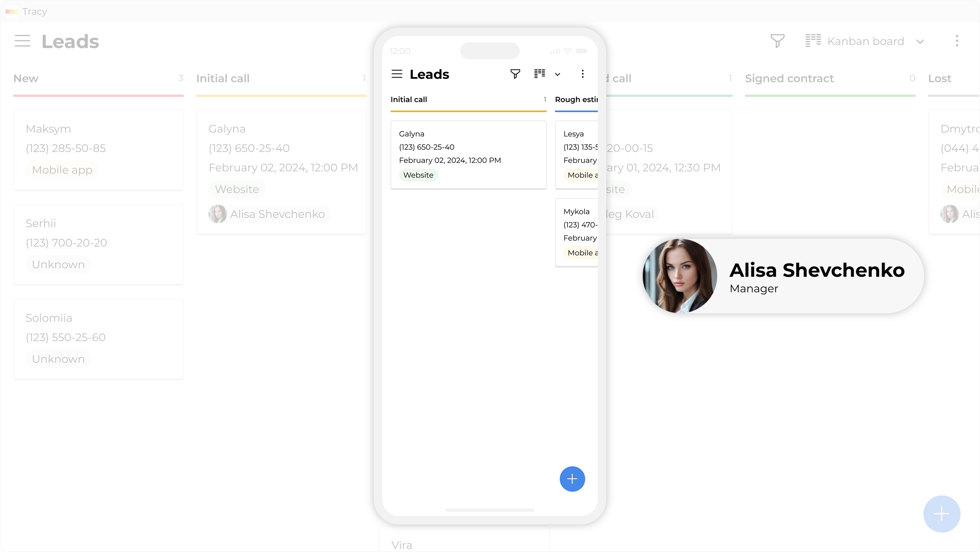Tap the phone's kanban view icon

[540, 74]
